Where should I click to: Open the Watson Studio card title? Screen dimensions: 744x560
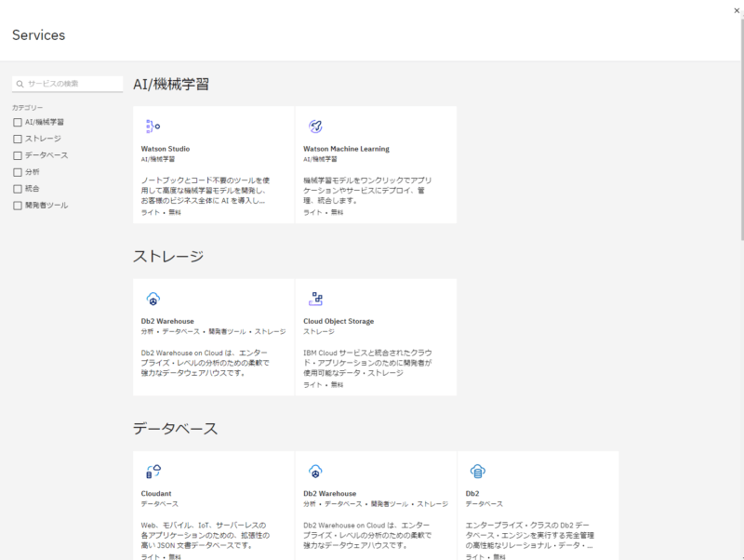pyautogui.click(x=166, y=149)
